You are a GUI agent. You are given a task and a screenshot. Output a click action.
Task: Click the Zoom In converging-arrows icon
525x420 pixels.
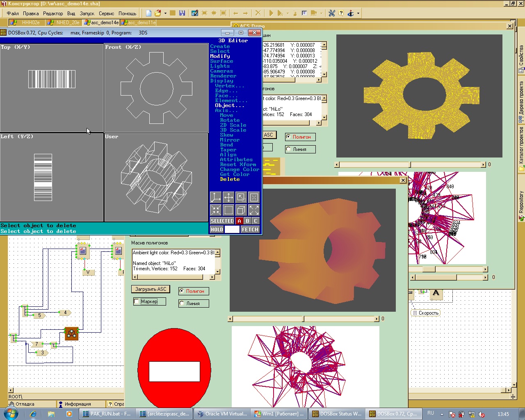(216, 210)
